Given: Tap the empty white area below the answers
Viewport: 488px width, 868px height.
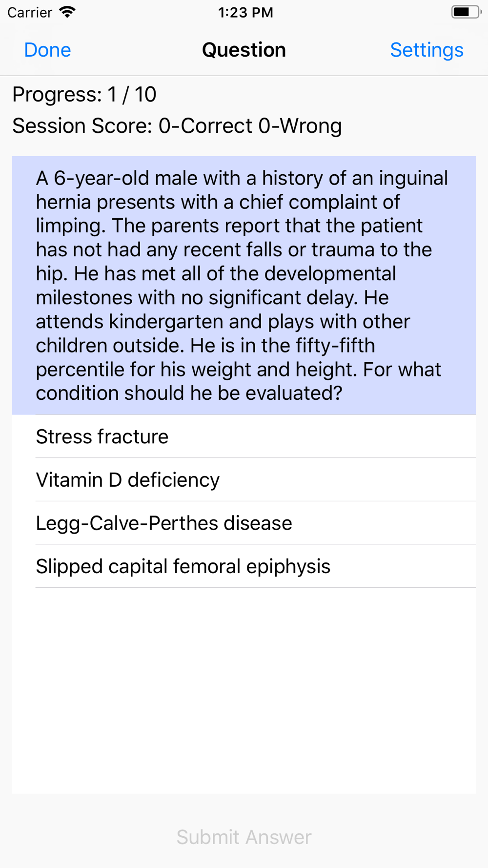Looking at the screenshot, I should coord(244,688).
